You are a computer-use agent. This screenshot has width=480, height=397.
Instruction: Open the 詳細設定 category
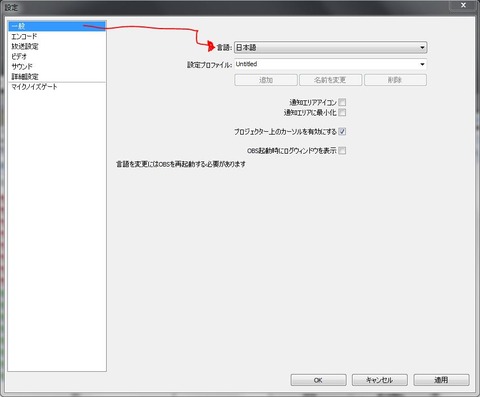[x=57, y=76]
